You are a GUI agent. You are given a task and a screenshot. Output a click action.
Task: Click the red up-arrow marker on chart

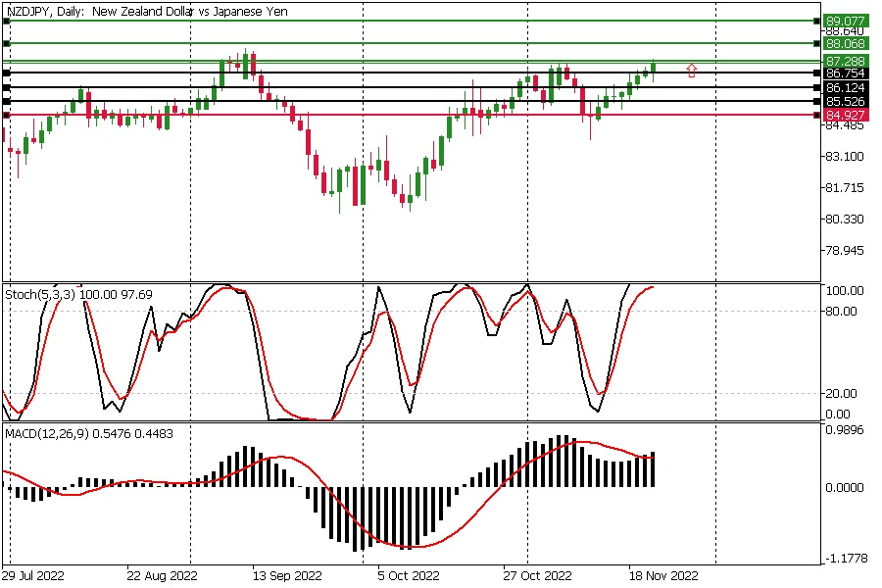691,71
